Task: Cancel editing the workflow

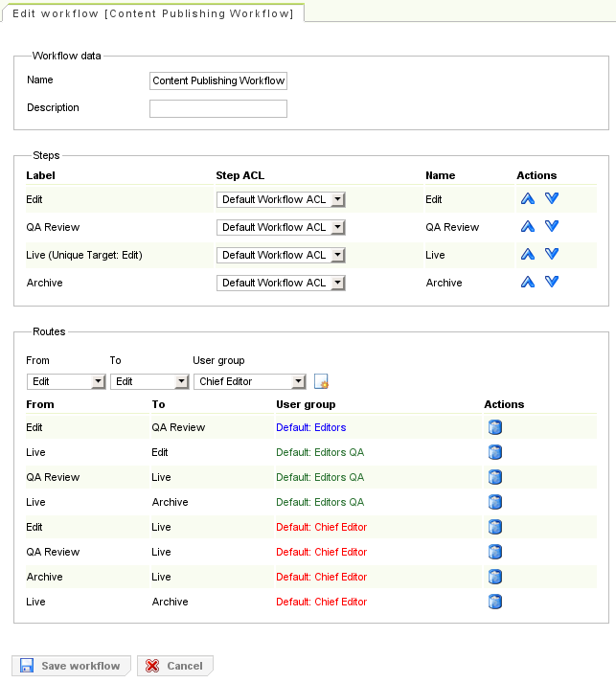Action: (x=175, y=666)
